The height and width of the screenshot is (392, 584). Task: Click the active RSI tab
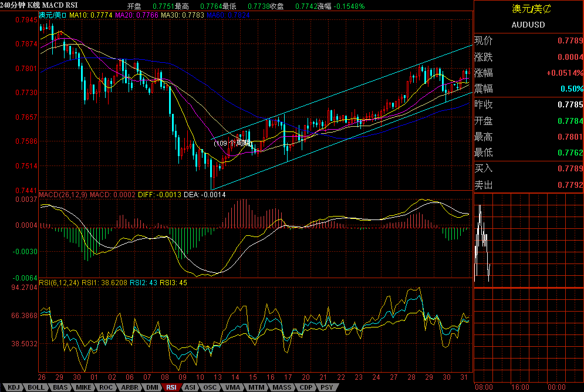pos(171,387)
